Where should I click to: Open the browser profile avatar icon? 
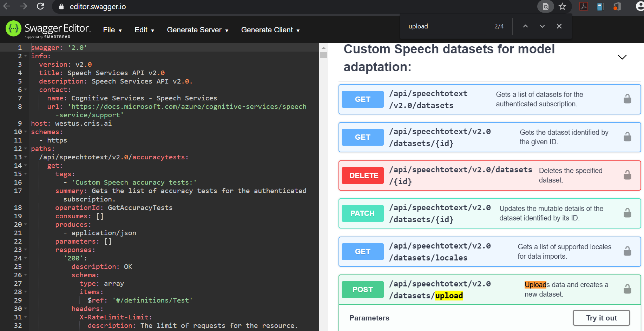[x=640, y=6]
